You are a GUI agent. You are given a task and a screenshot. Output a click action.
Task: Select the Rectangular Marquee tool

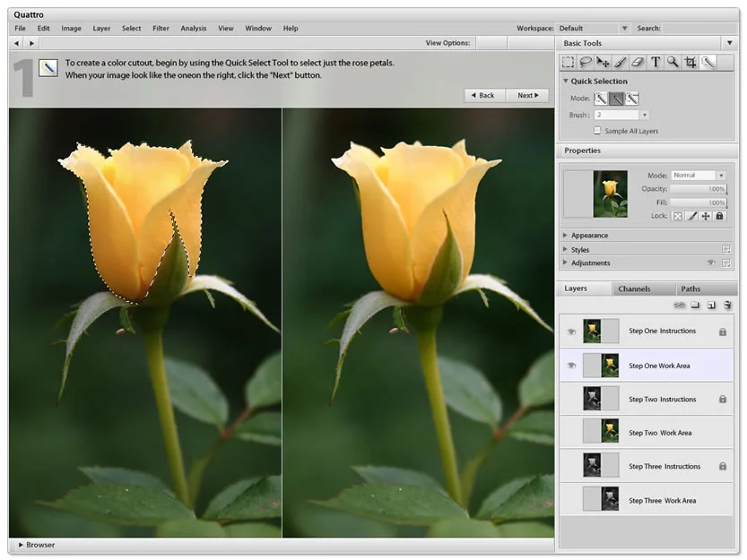(x=568, y=62)
